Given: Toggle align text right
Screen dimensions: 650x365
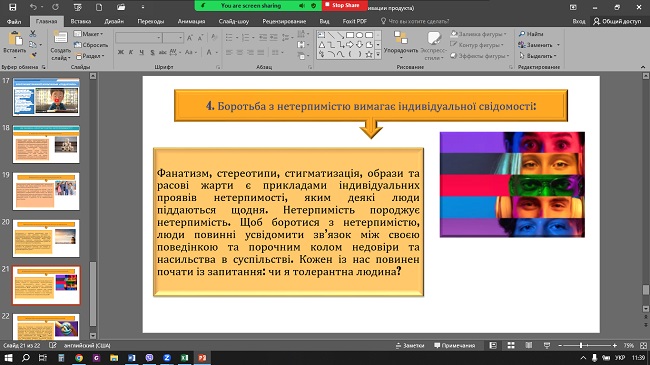Looking at the screenshot, I should coord(250,53).
